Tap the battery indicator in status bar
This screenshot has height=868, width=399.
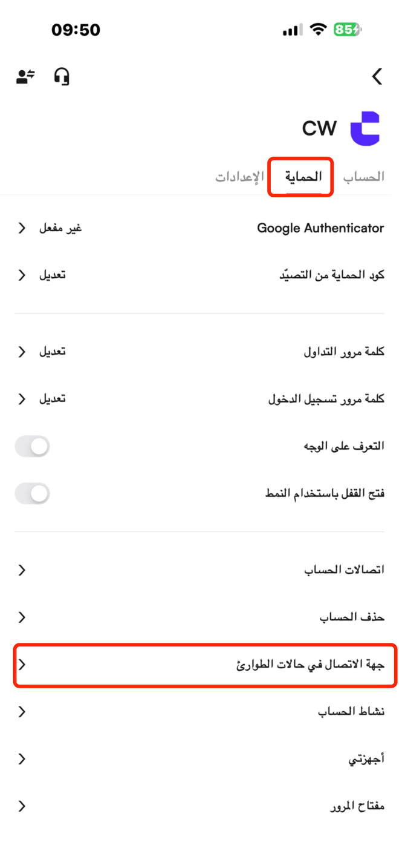point(347,30)
